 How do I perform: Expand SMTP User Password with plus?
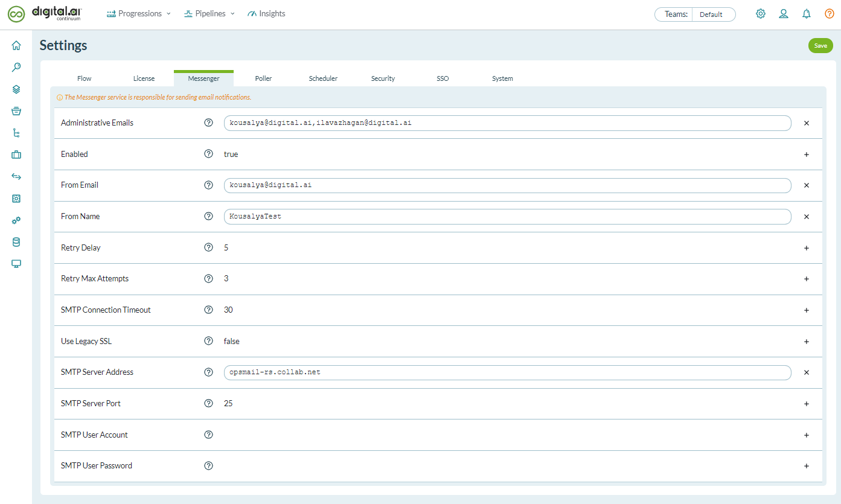pos(807,466)
